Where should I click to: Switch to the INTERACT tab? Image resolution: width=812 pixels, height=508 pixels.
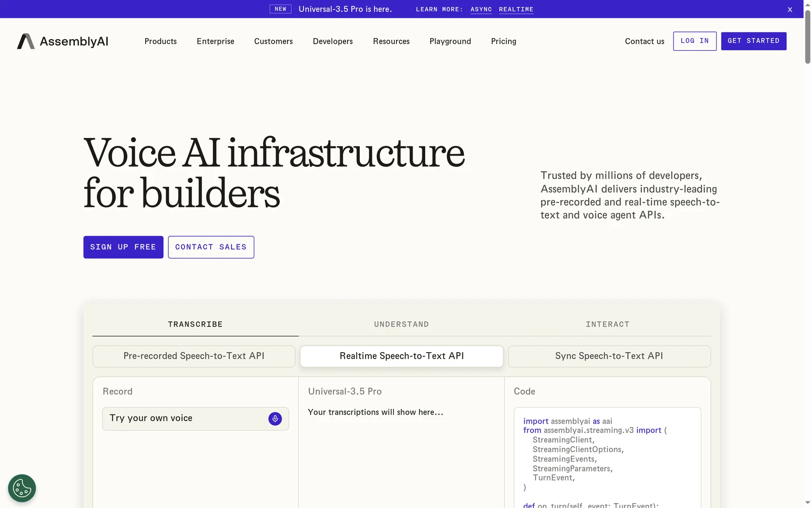(x=607, y=324)
